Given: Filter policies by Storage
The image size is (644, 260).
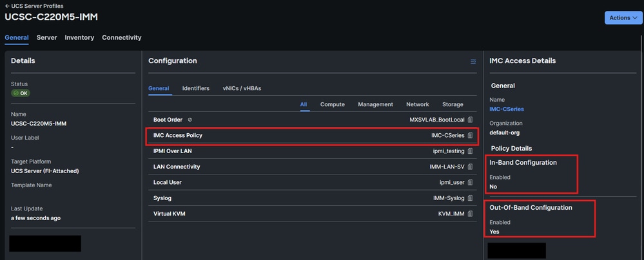Looking at the screenshot, I should (x=453, y=104).
